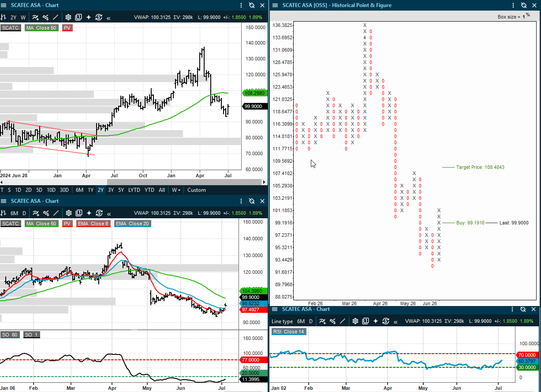
Task: Add indicator in bottom-left chart toolbar
Action: [x=36, y=213]
